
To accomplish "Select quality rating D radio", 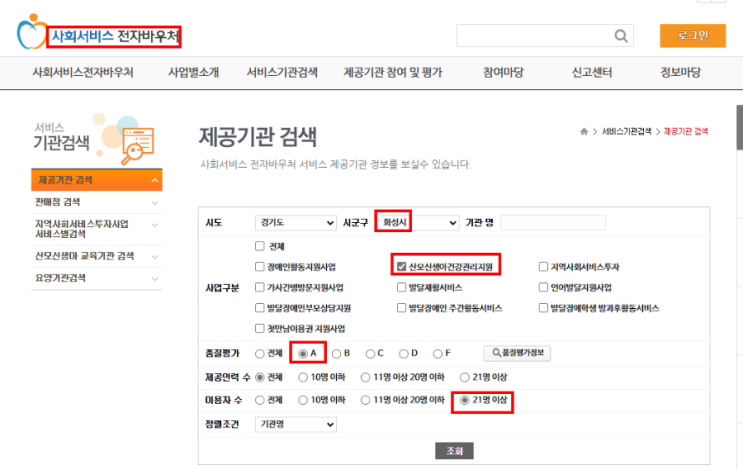I will [404, 354].
